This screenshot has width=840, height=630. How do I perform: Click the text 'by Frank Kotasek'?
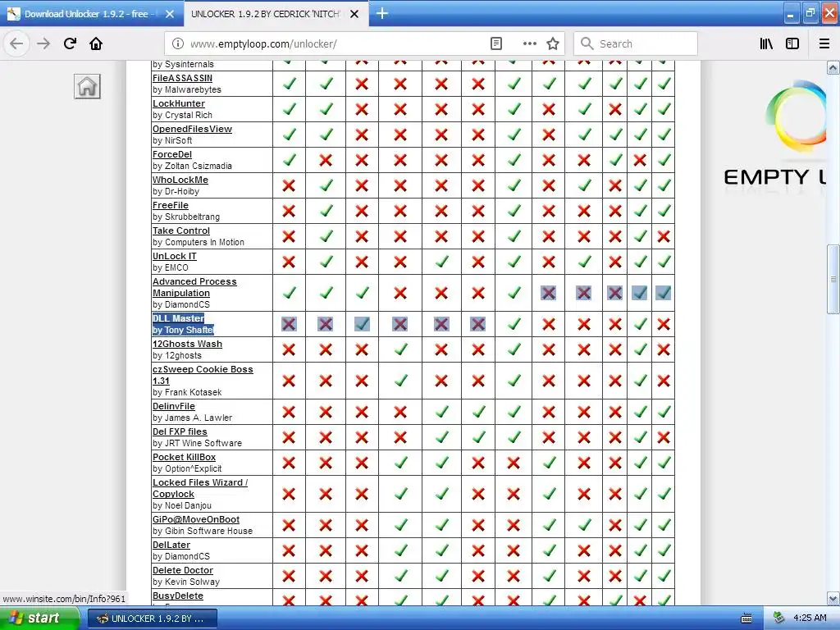187,392
